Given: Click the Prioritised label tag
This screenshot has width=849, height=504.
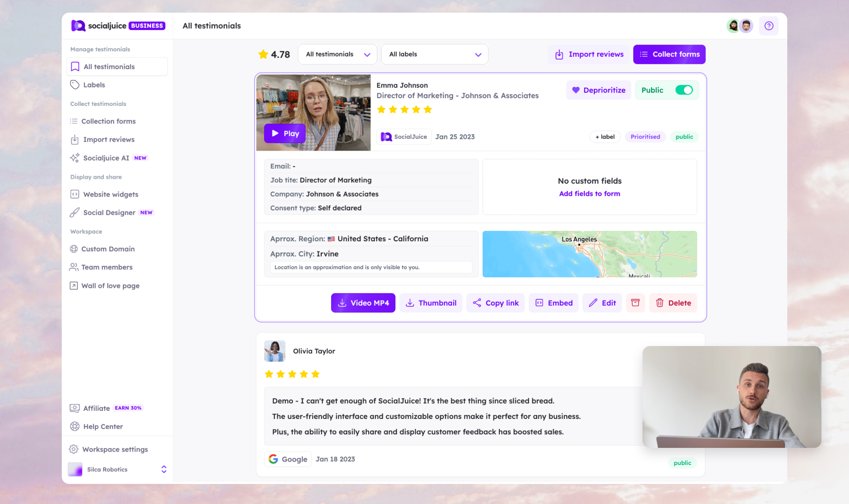Looking at the screenshot, I should (x=645, y=137).
